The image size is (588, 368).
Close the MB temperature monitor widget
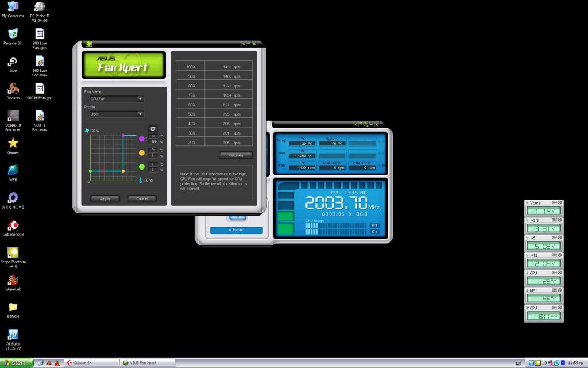[x=559, y=290]
